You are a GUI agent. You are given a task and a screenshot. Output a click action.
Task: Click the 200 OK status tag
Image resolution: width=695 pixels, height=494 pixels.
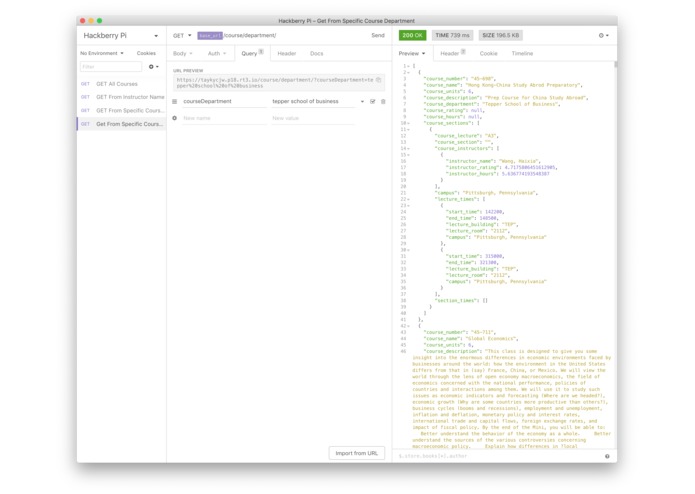412,35
